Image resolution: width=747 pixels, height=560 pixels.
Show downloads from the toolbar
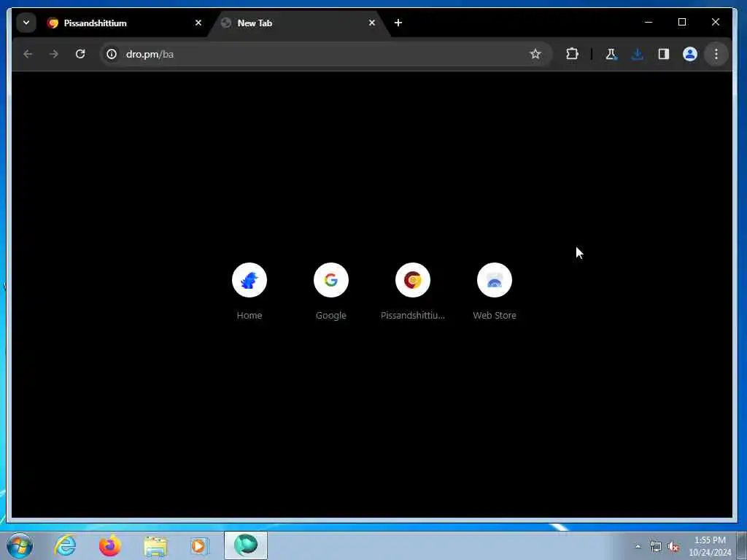tap(638, 54)
